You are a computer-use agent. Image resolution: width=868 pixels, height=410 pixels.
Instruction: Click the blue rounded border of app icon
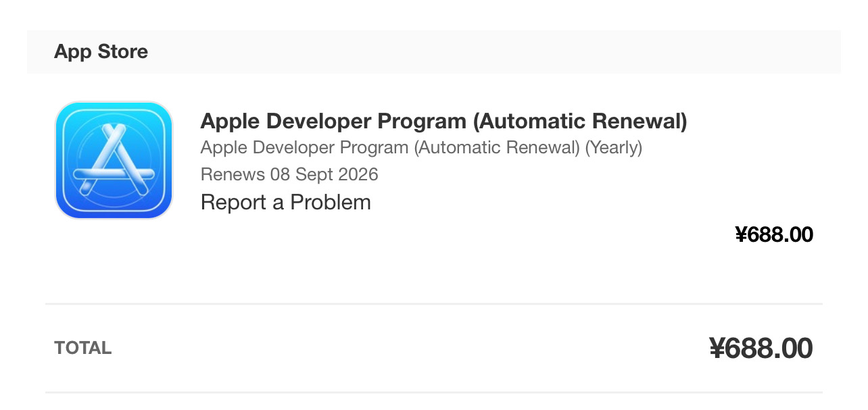click(61, 160)
